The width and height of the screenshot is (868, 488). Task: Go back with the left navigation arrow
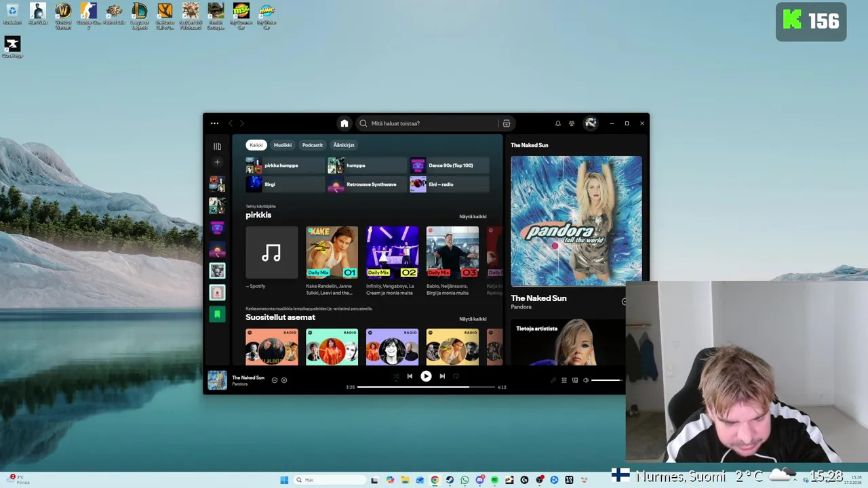point(231,123)
